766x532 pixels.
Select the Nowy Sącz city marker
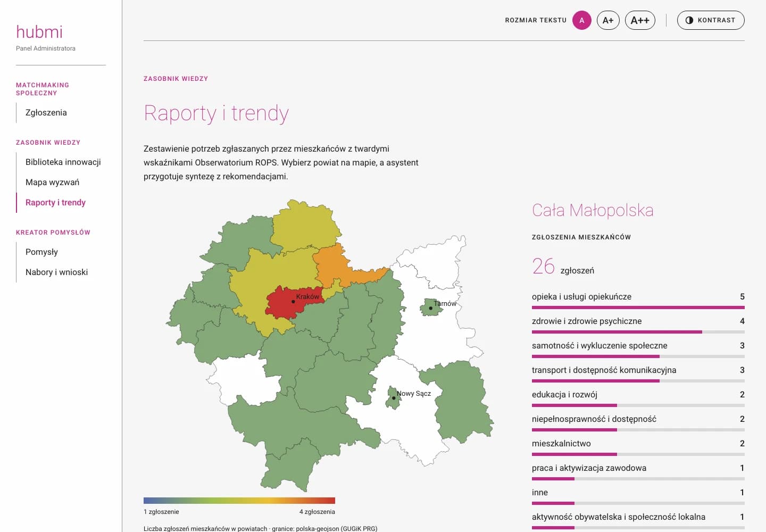(394, 398)
